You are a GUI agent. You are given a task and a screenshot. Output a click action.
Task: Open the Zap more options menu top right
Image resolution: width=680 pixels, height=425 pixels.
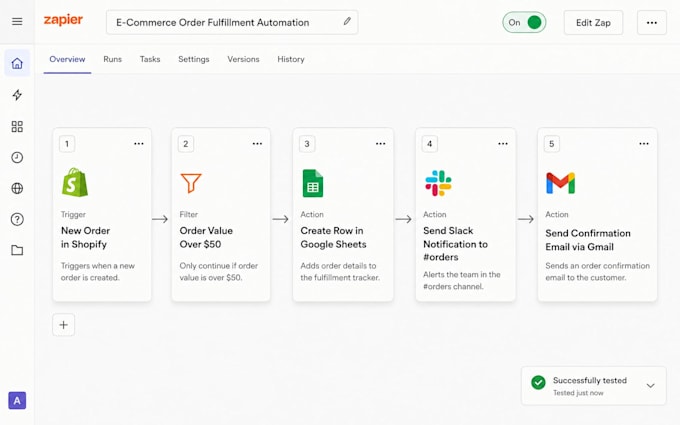652,23
